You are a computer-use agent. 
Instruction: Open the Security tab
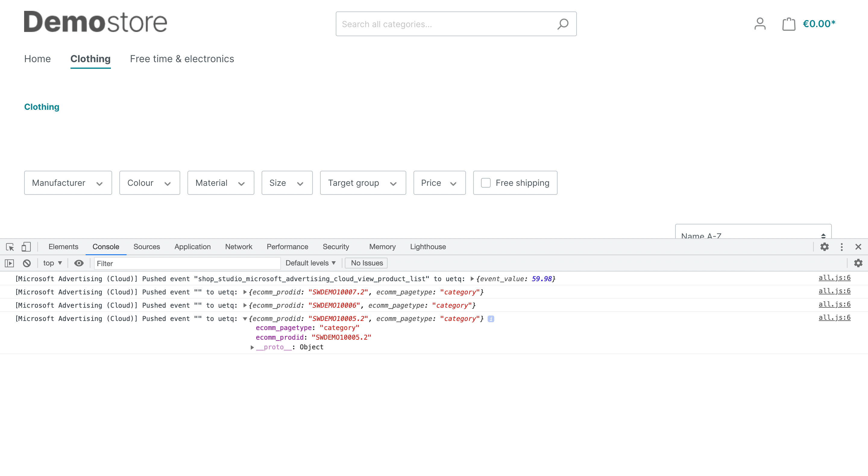click(336, 247)
